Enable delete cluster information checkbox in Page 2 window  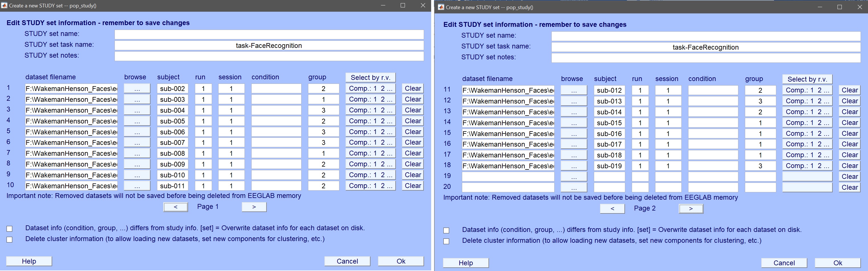click(446, 241)
